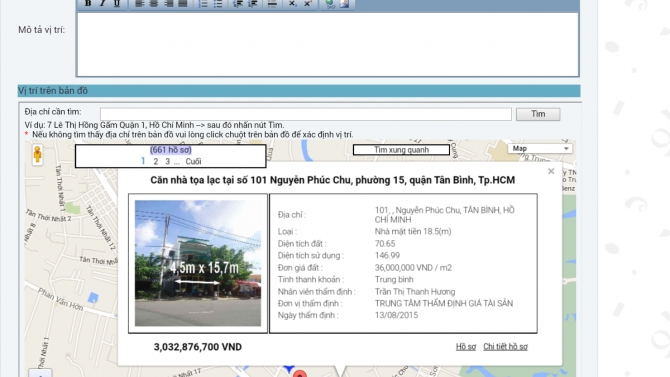Apply subscript formatting
Viewport: 670px width, 377px height.
(x=292, y=3)
